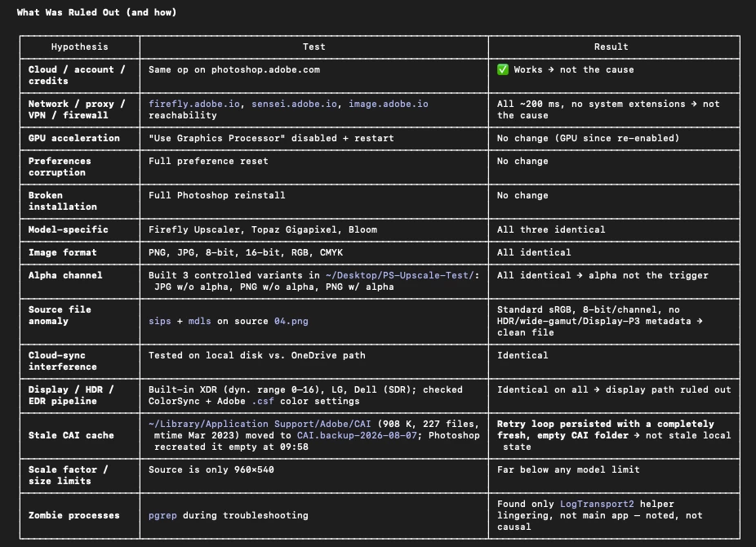The width and height of the screenshot is (756, 547).
Task: Click 'Same op on photoshop.adobe.com' text
Action: pos(233,69)
